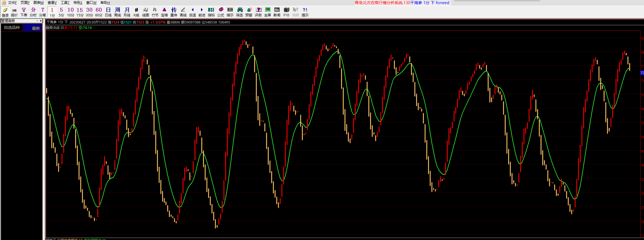The image size is (644, 240).
Task: Click the green 空:74.14 value
Action: [x=85, y=28]
